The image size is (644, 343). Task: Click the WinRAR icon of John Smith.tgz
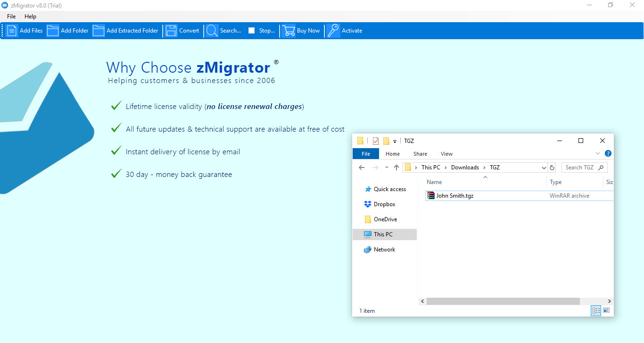coord(431,195)
